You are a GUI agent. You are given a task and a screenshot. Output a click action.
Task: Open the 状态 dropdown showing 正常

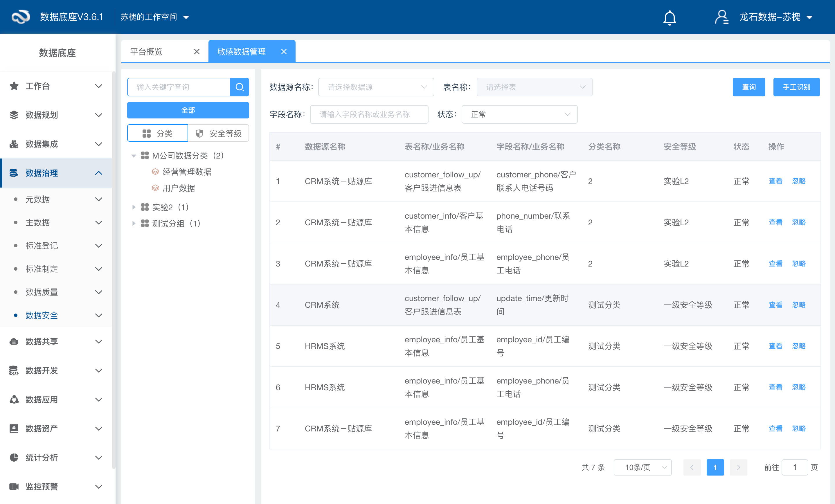pyautogui.click(x=519, y=114)
